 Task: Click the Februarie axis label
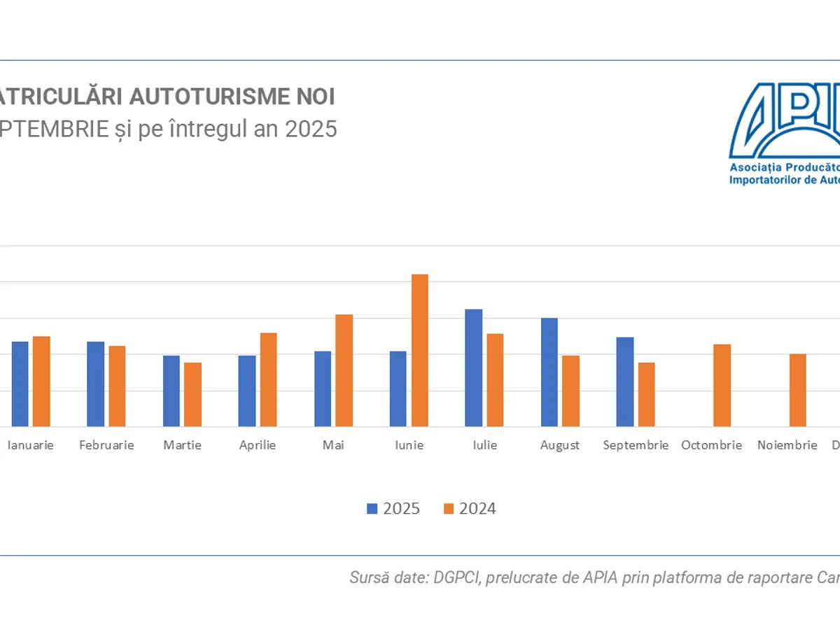click(106, 445)
